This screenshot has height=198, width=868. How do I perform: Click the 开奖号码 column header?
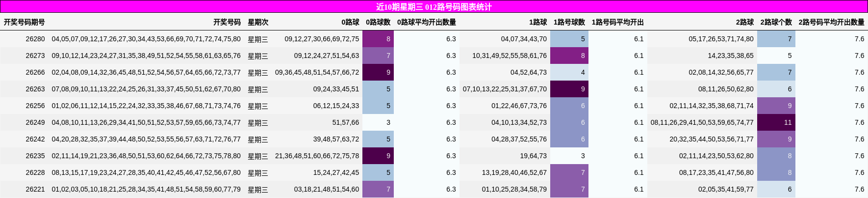[x=227, y=22]
